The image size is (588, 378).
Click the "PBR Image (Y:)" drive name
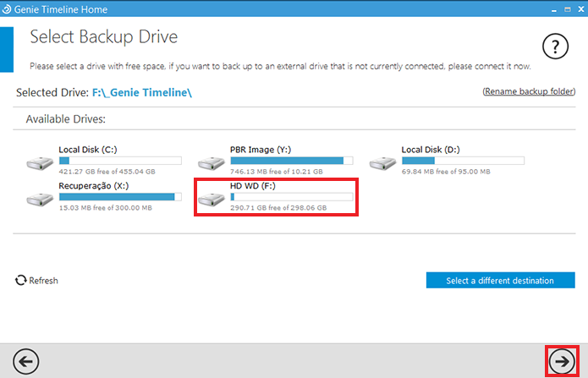tap(261, 150)
